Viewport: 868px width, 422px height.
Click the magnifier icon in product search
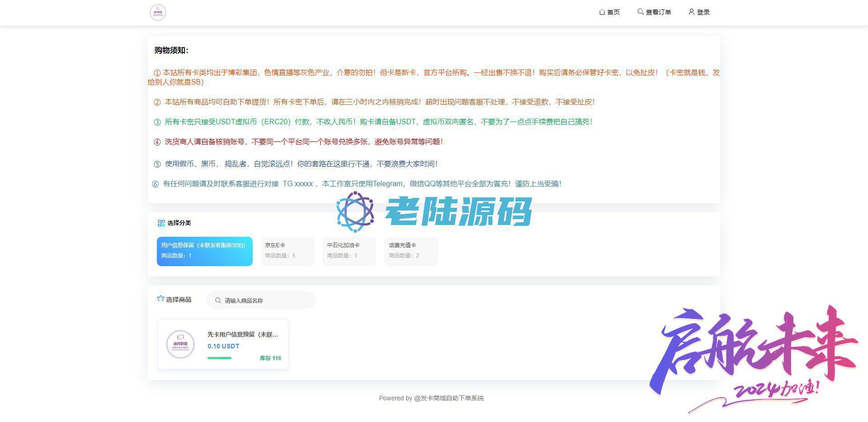pyautogui.click(x=218, y=300)
